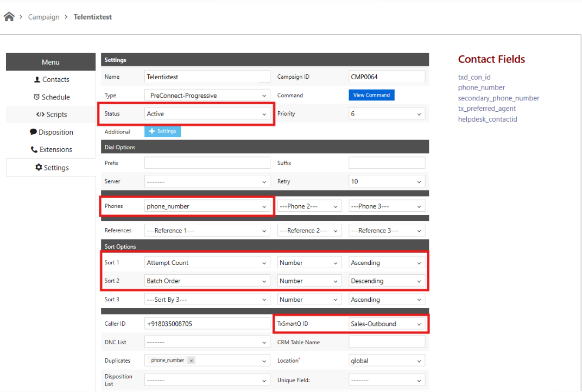Open the Campaign breadcrumb link
This screenshot has width=582, height=392.
tap(44, 17)
